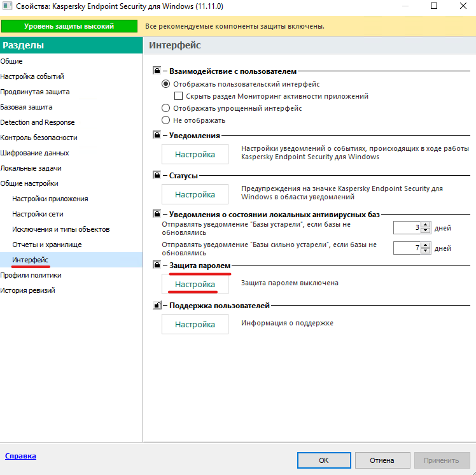Open Настройка button under Поддержка пользователей
476x475 pixels.
click(x=195, y=324)
